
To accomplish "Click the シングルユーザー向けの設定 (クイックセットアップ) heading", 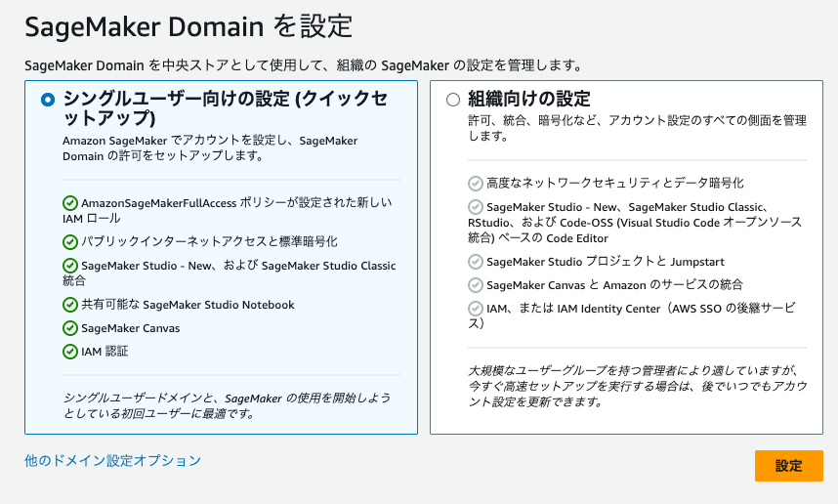I will click(225, 108).
